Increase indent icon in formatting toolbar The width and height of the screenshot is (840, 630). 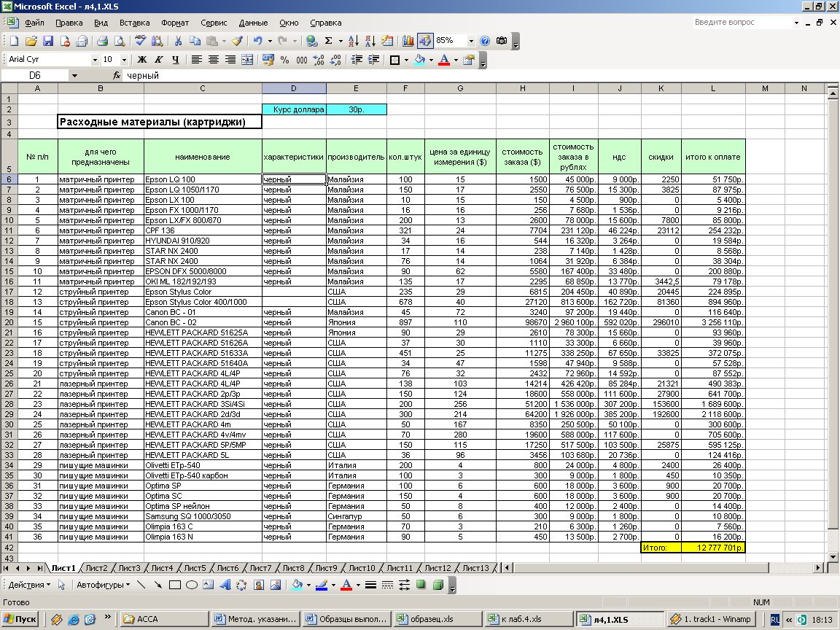pos(373,60)
